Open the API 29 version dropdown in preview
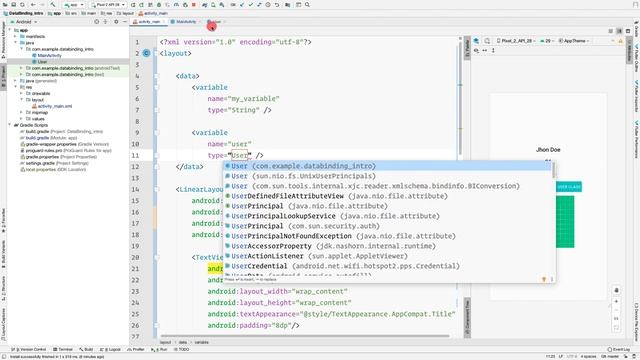Screen dimensions: 640x360 546,41
